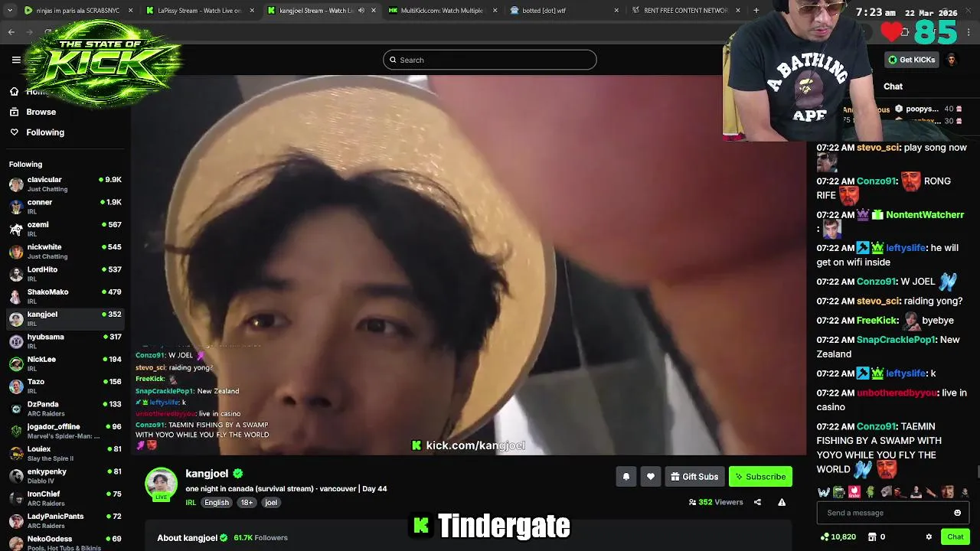Screen dimensions: 980x551
Task: Open Tazo channel in Following list
Action: tap(65, 386)
